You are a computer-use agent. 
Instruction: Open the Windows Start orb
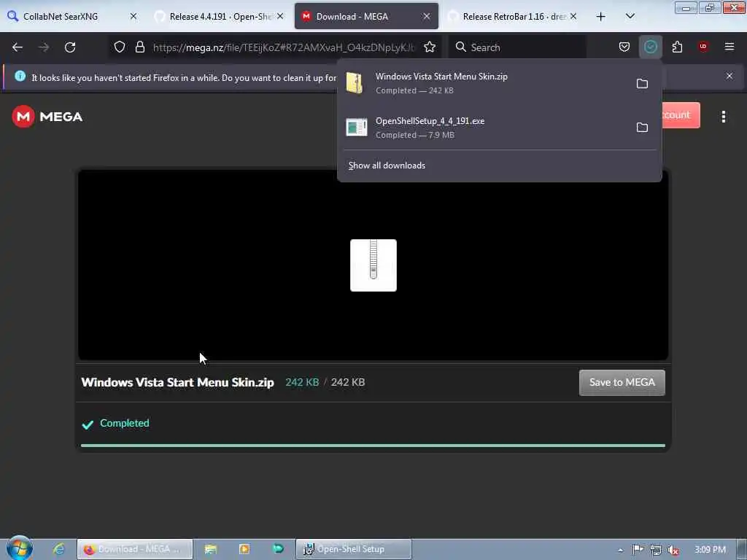click(20, 548)
